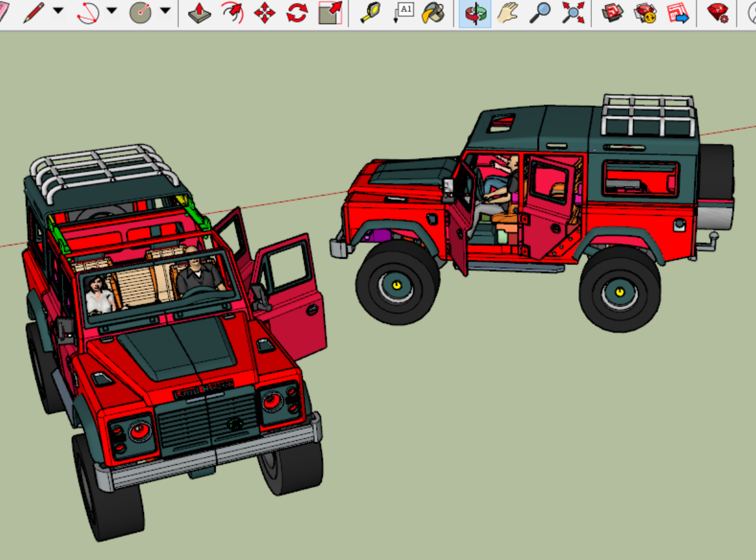
Task: Select the Arc tool
Action: point(88,12)
